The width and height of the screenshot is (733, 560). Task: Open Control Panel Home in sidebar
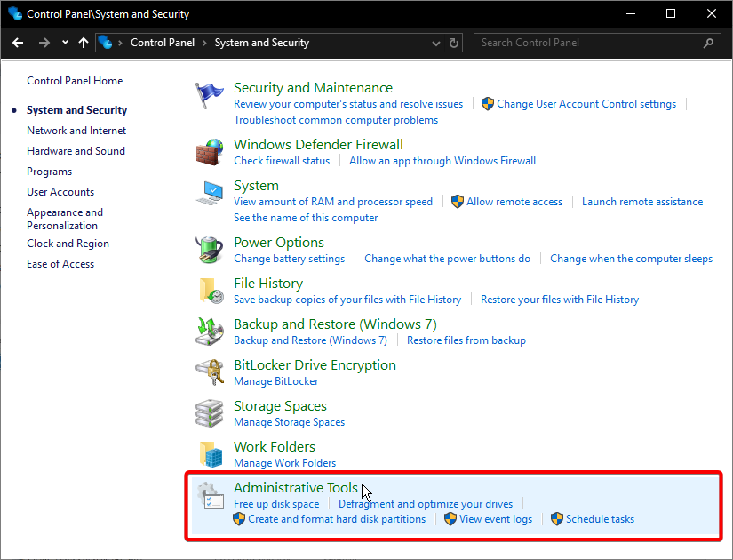tap(75, 81)
